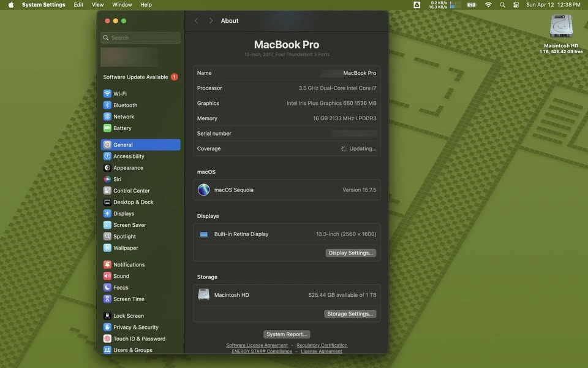Select General in the sidebar

tap(140, 145)
